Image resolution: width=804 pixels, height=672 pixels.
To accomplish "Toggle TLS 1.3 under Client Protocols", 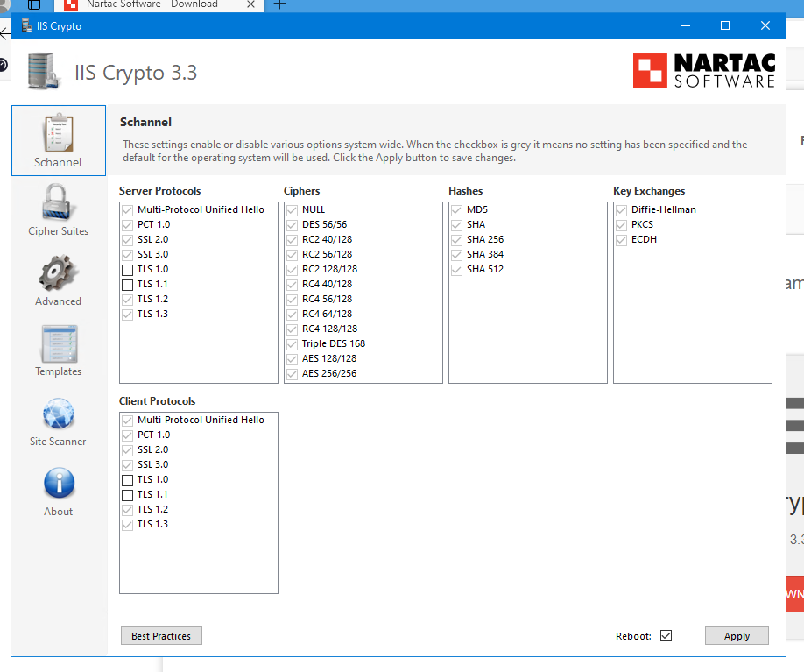I will pyautogui.click(x=128, y=525).
